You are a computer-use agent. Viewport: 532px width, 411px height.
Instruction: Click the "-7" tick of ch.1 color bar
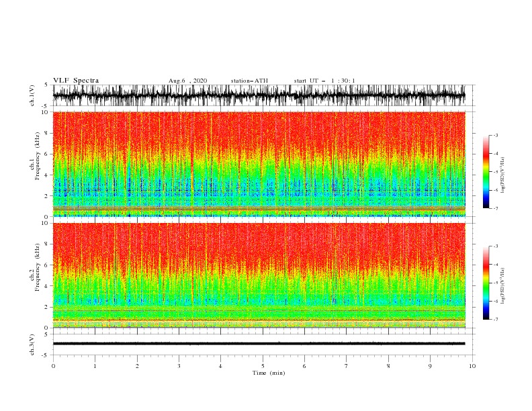[496, 208]
